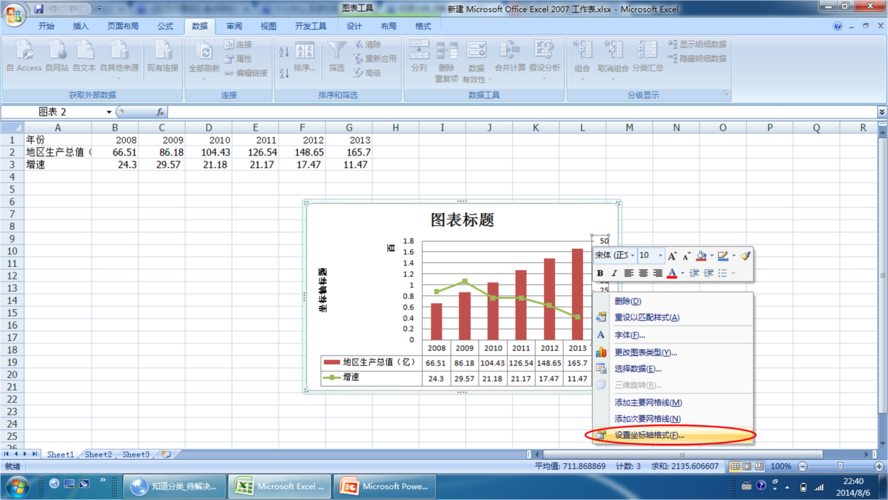Click the 分类汇总 subtotal icon
The image size is (888, 500).
point(647,57)
